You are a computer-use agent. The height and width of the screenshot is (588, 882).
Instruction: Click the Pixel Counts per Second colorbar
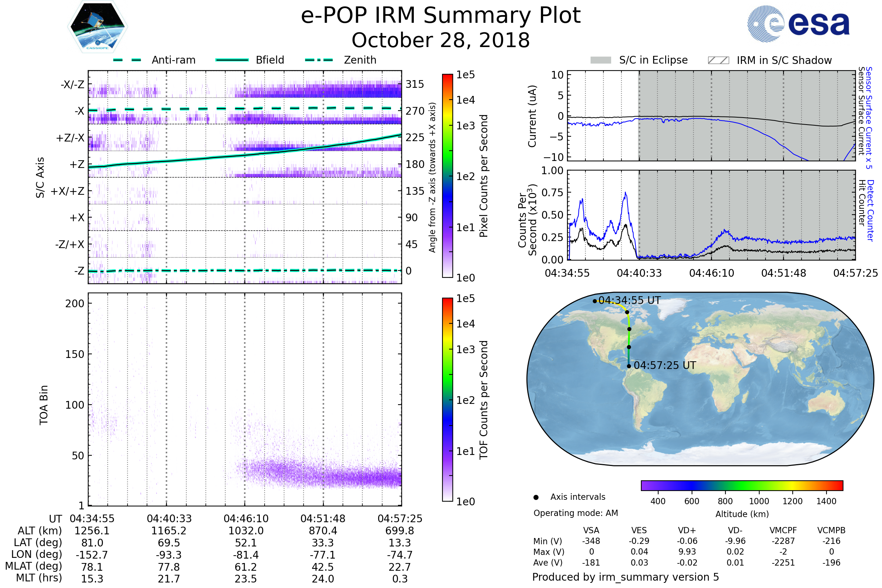(447, 176)
